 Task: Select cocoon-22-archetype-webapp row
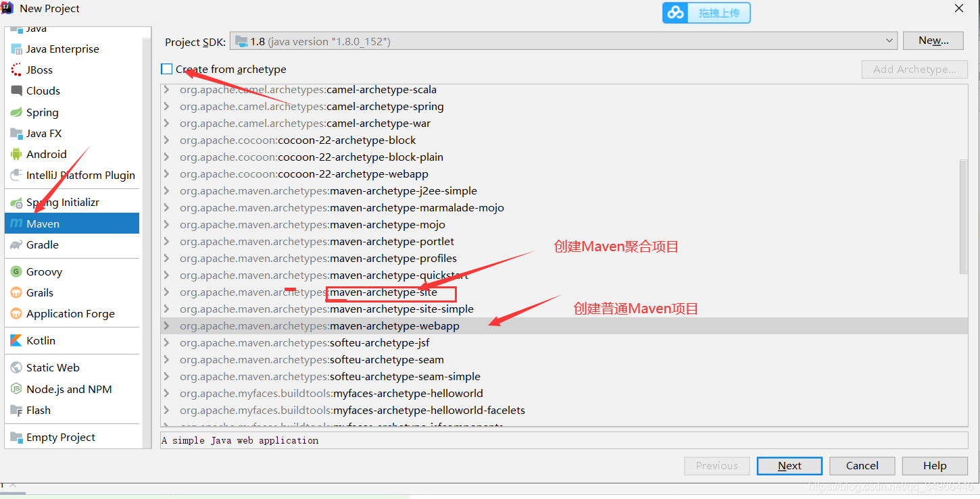click(564, 174)
